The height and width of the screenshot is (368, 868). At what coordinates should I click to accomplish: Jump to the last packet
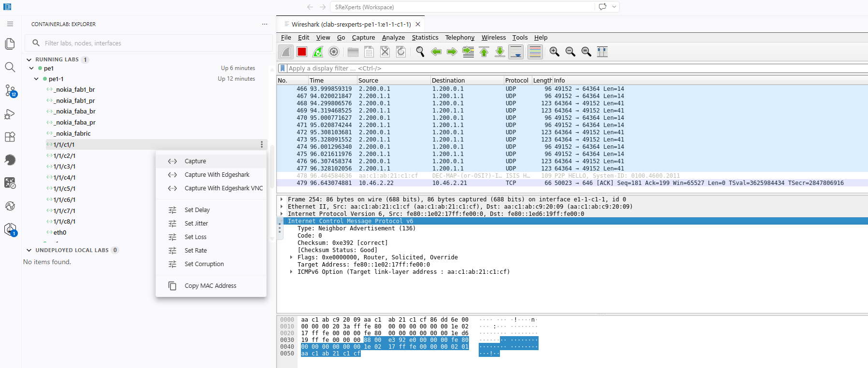500,52
